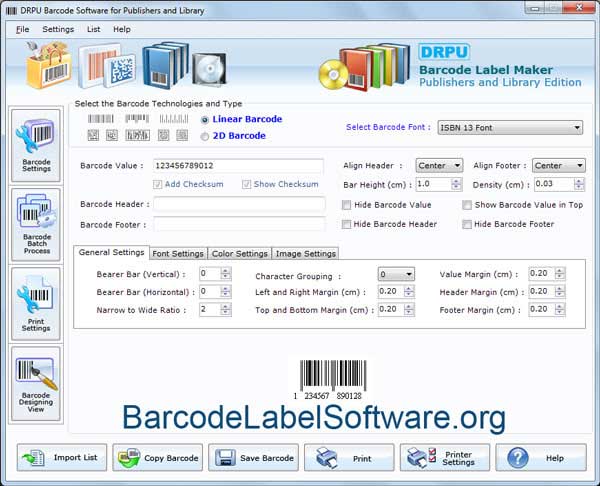Viewport: 600px width, 486px height.
Task: Toggle the Hide Barcode Footer checkbox
Action: point(467,224)
